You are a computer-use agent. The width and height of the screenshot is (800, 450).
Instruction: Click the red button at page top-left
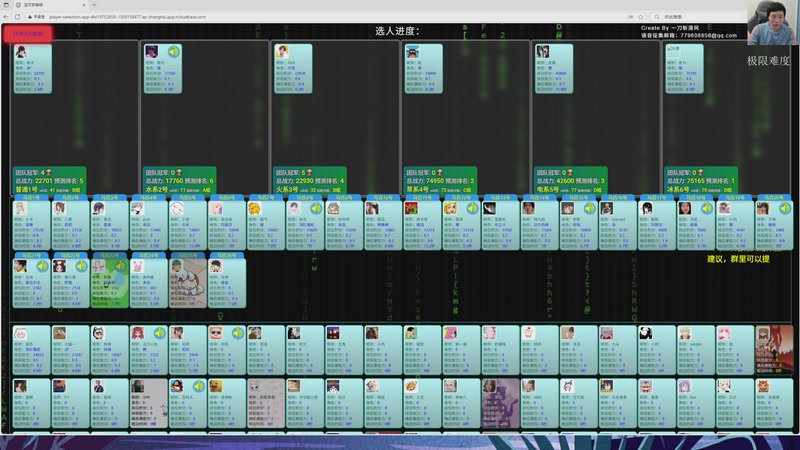coord(28,34)
